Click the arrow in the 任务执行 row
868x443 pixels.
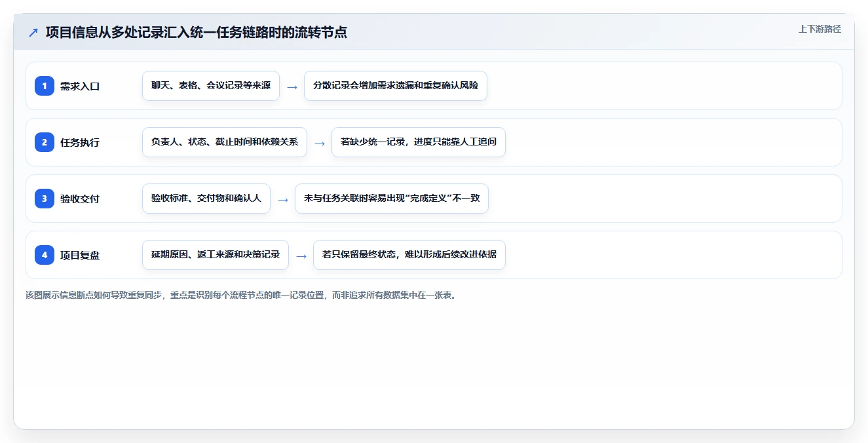[x=320, y=143]
